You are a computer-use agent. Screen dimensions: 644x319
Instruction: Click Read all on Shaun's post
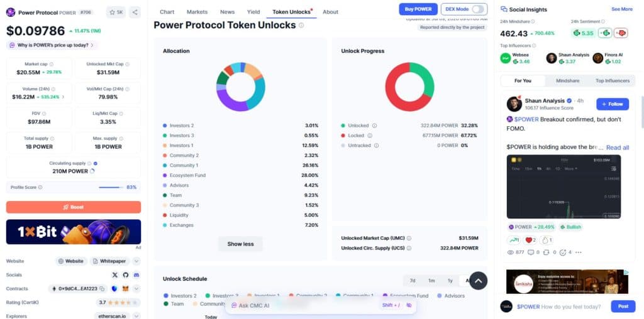point(618,148)
